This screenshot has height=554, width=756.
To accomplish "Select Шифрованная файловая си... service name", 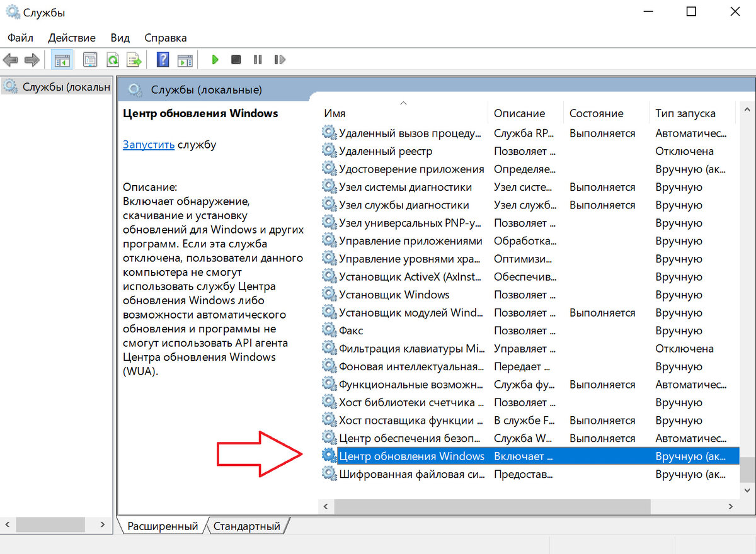I will coord(411,474).
